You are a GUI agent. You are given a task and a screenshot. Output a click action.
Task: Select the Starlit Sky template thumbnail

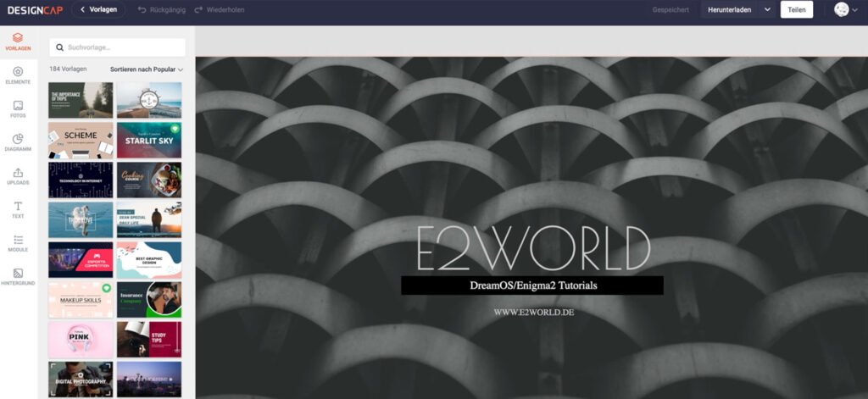[148, 140]
